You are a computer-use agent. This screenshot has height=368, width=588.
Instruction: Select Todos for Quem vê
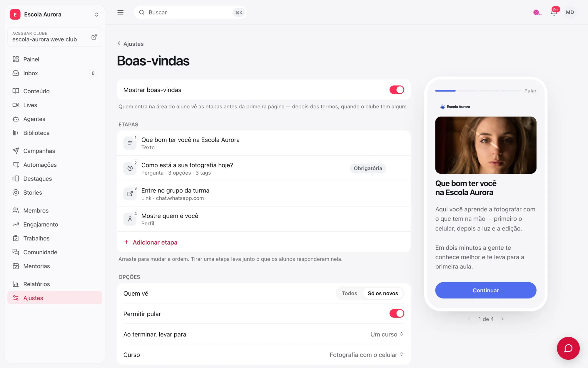(x=349, y=293)
